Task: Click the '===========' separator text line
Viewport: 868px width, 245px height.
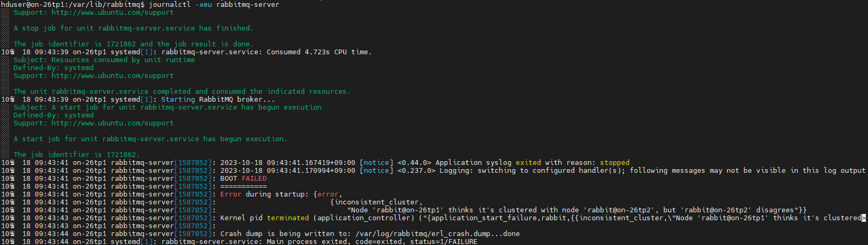Action: [x=243, y=186]
